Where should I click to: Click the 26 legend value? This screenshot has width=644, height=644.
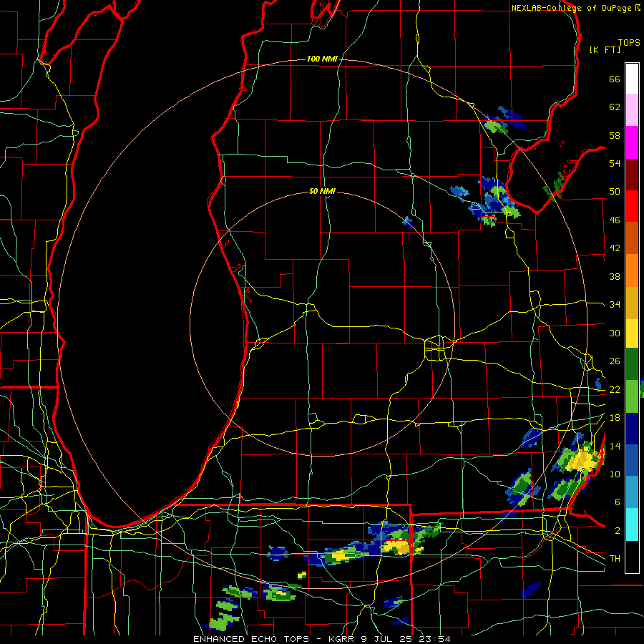[x=615, y=361]
